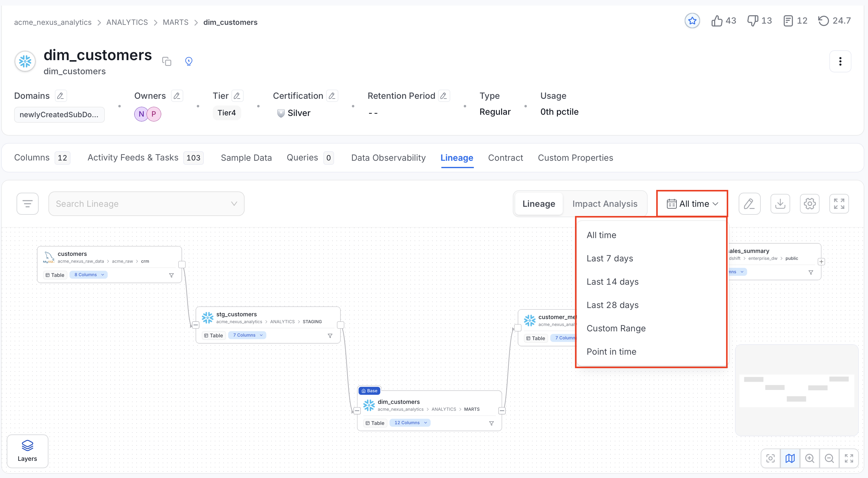Click MARTS breadcrumb link

tap(175, 22)
